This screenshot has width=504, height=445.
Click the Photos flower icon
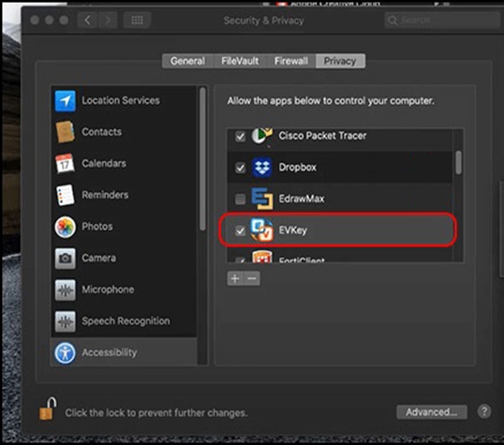66,227
